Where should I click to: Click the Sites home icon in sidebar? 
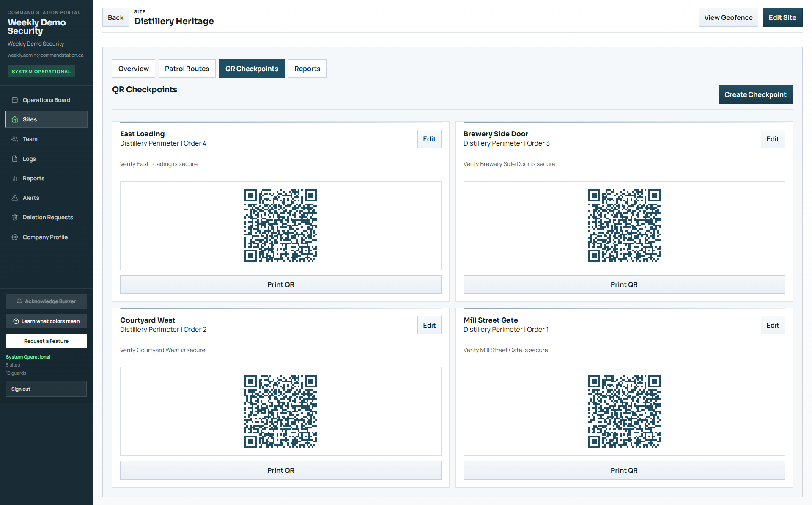pyautogui.click(x=15, y=119)
